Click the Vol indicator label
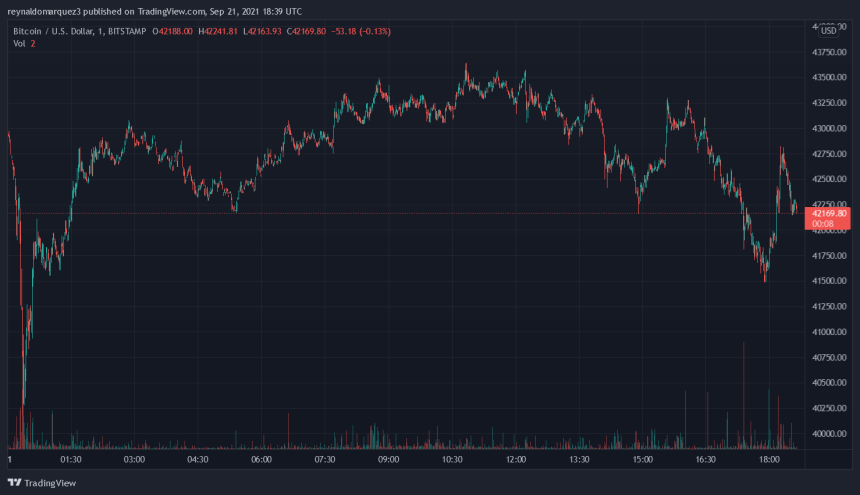Screen dimensions: 860x495 pyautogui.click(x=19, y=43)
